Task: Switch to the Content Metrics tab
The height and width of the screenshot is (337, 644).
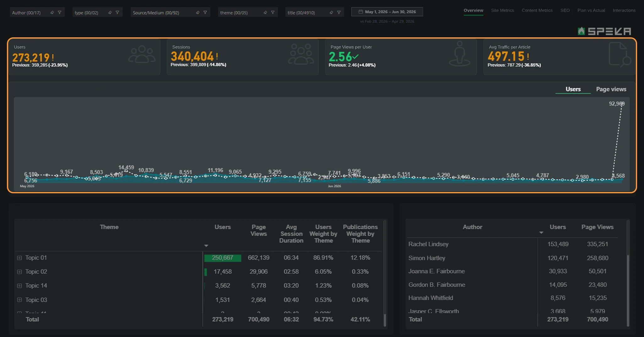Action: (537, 10)
